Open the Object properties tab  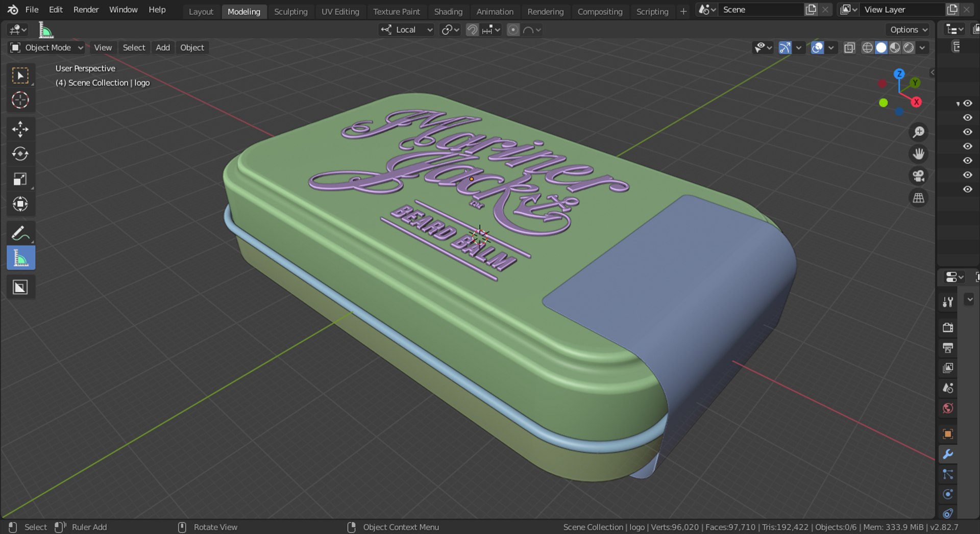pyautogui.click(x=948, y=434)
